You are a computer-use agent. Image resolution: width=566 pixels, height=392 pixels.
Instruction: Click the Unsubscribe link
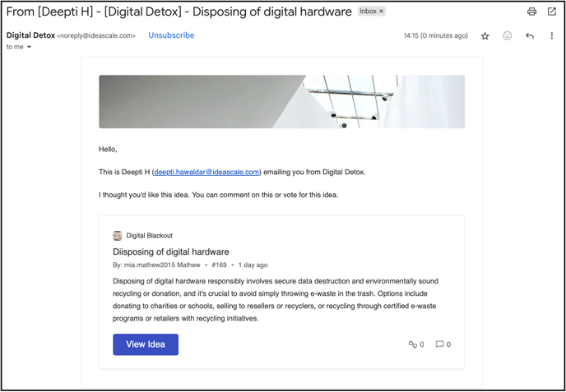(171, 35)
